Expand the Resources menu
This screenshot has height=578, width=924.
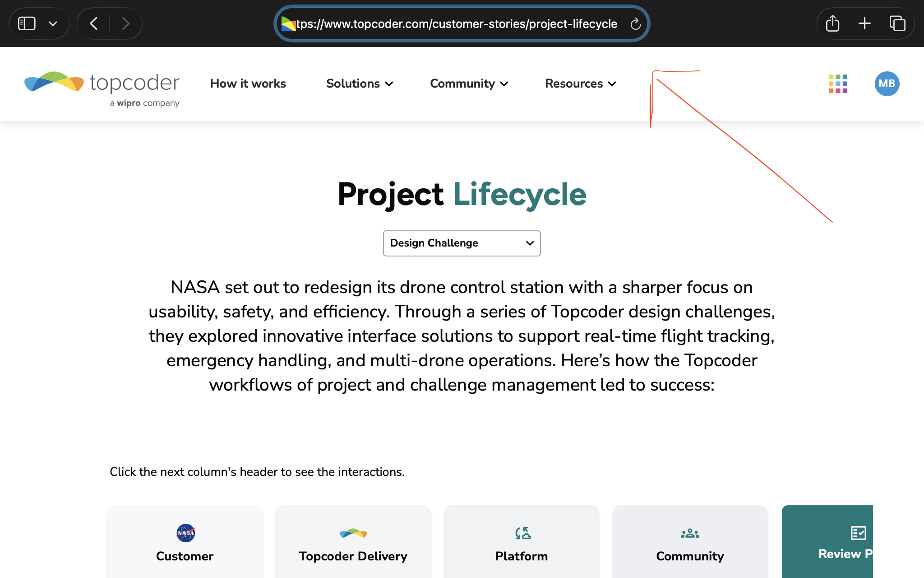pyautogui.click(x=580, y=84)
